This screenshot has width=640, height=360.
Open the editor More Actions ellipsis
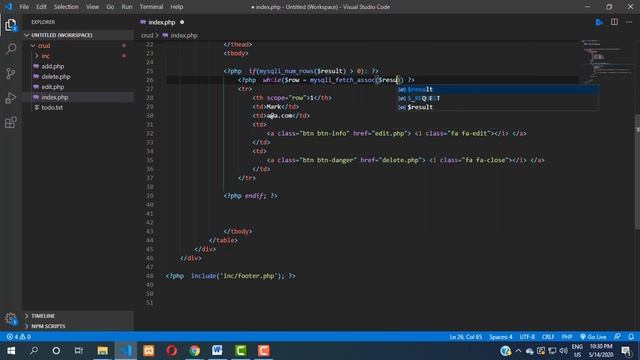(629, 22)
